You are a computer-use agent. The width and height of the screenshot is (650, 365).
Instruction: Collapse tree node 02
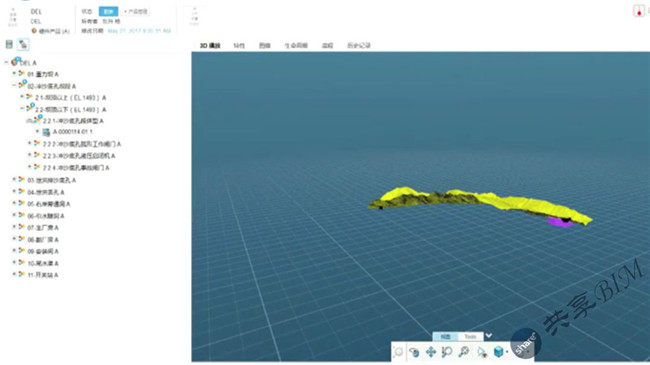coord(14,85)
